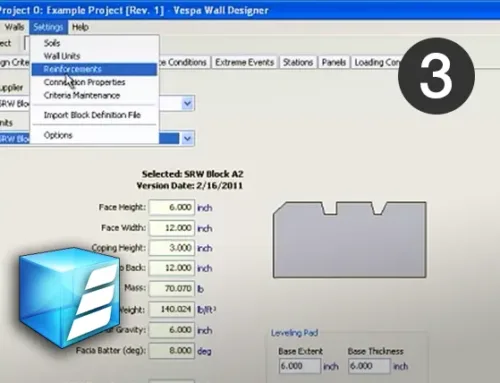Click the center of Gravity field
Image resolution: width=500 pixels, height=383 pixels.
pyautogui.click(x=171, y=330)
